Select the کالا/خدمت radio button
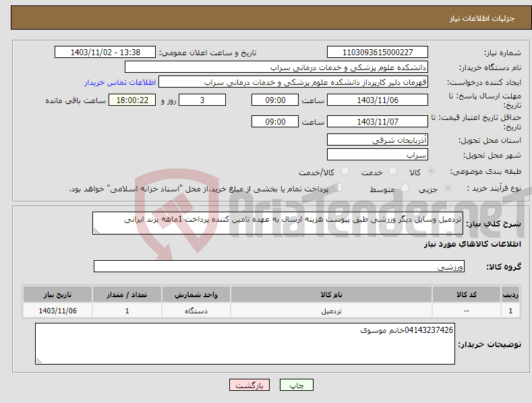532x403 pixels. 345,171
